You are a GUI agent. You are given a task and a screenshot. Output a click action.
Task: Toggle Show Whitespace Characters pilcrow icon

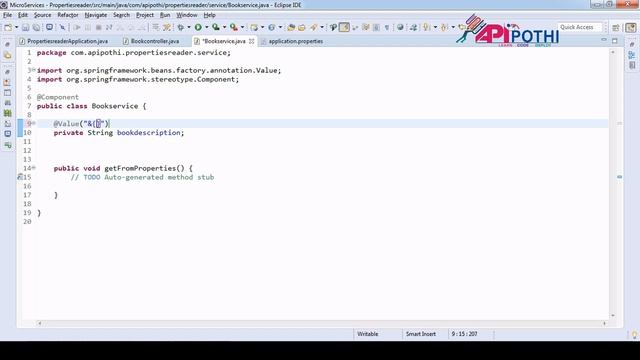(387, 27)
